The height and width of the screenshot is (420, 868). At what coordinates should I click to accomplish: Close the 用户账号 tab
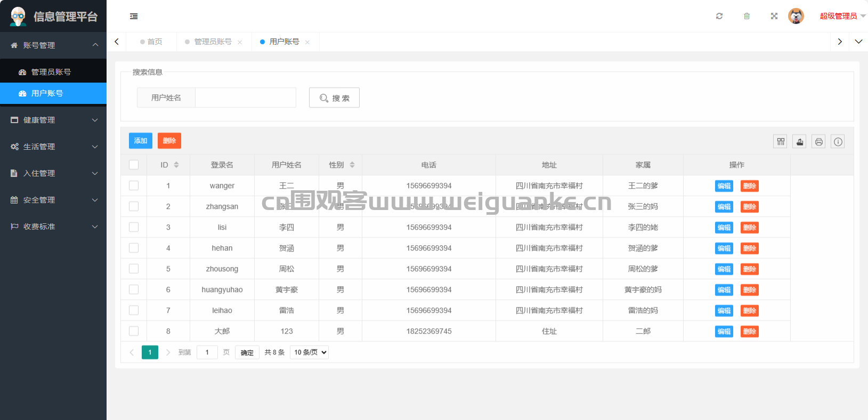pyautogui.click(x=307, y=42)
